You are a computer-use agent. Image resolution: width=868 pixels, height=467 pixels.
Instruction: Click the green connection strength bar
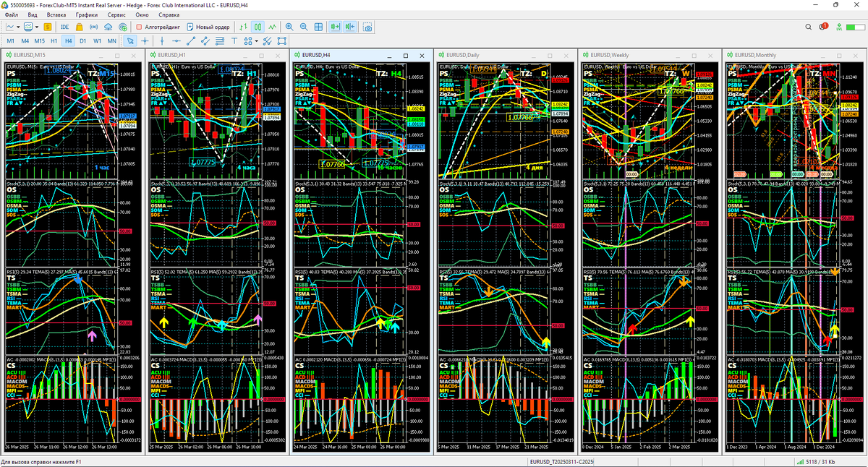(854, 27)
